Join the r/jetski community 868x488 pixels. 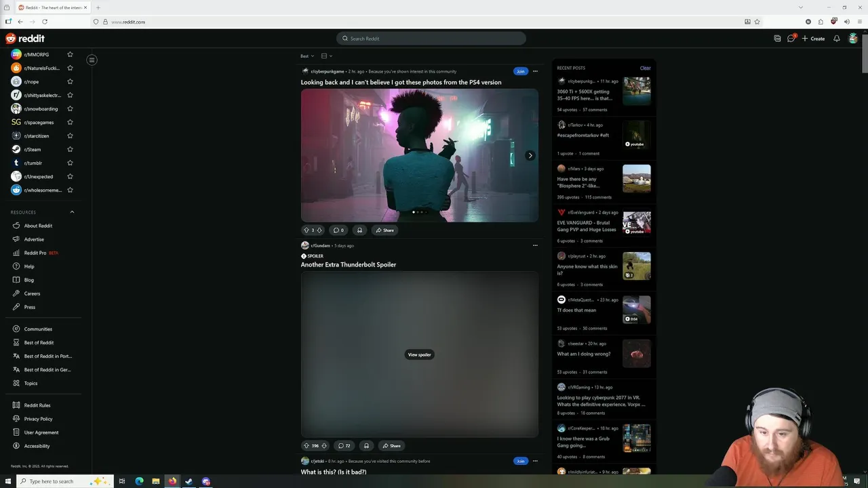click(x=520, y=461)
